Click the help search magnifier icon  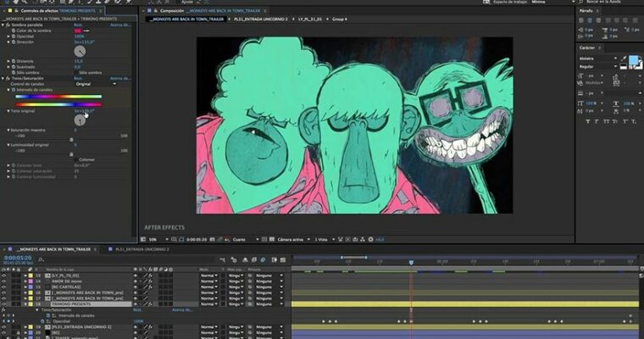[x=581, y=2]
